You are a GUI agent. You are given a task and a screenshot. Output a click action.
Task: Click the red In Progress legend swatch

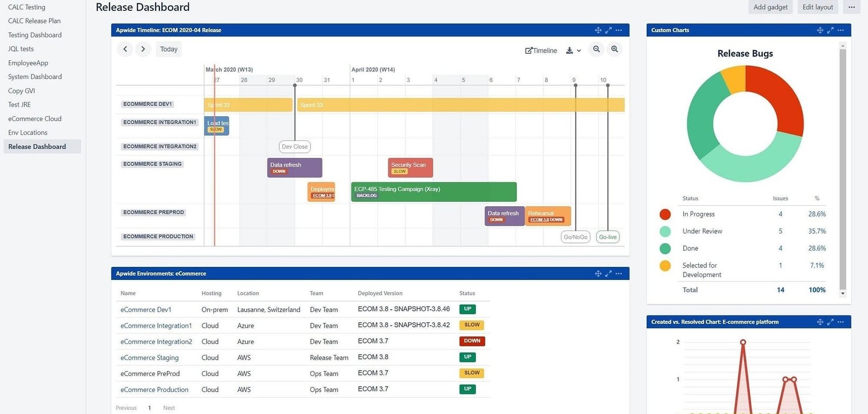pos(665,214)
